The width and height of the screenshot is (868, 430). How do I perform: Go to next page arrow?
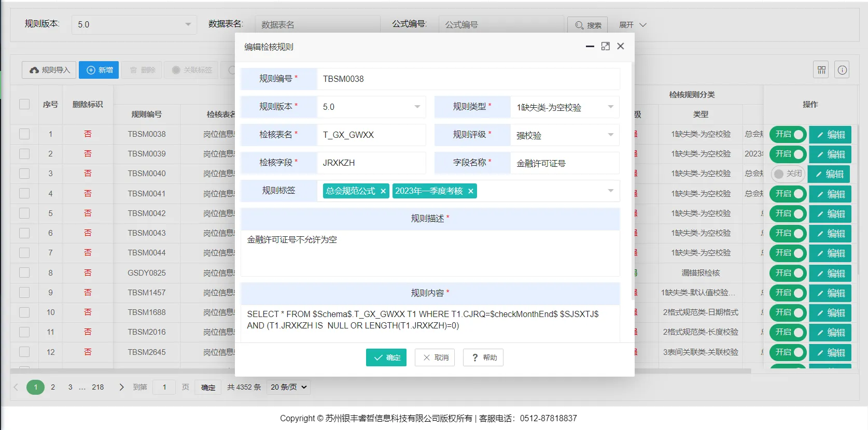click(121, 387)
